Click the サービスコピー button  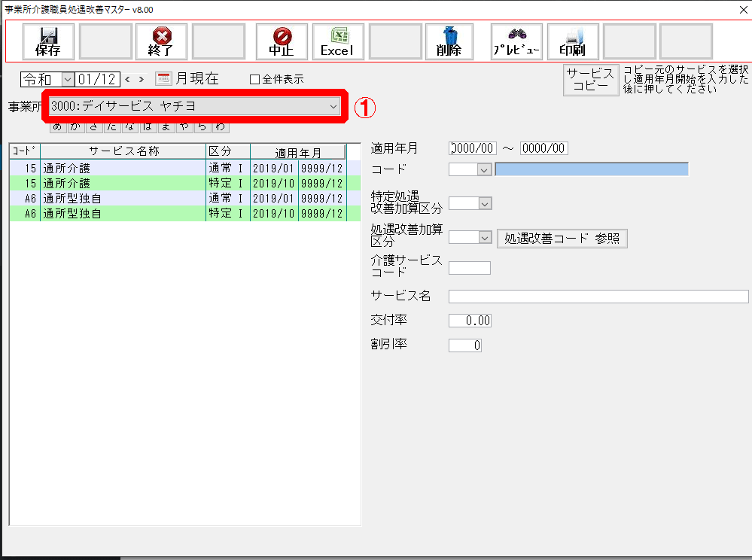590,79
